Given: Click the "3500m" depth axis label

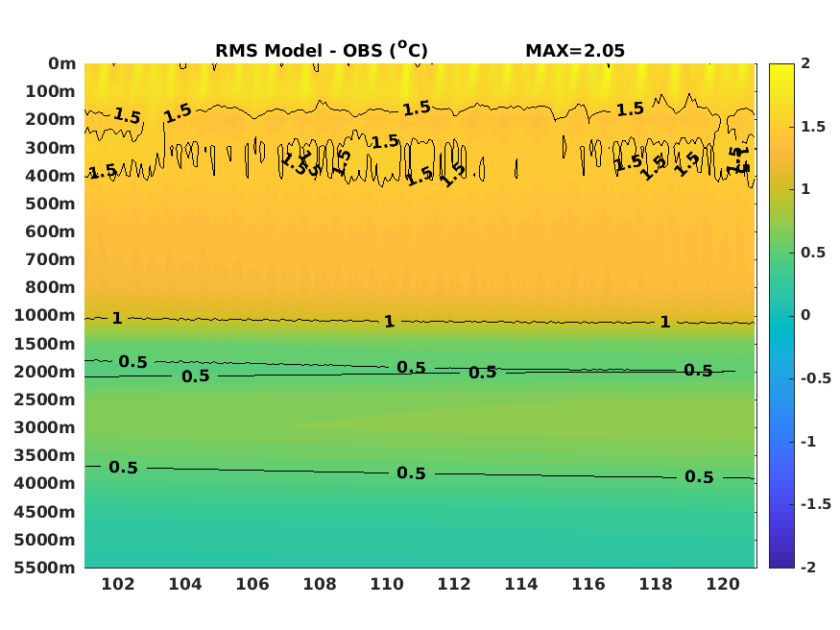Looking at the screenshot, I should pyautogui.click(x=45, y=455).
